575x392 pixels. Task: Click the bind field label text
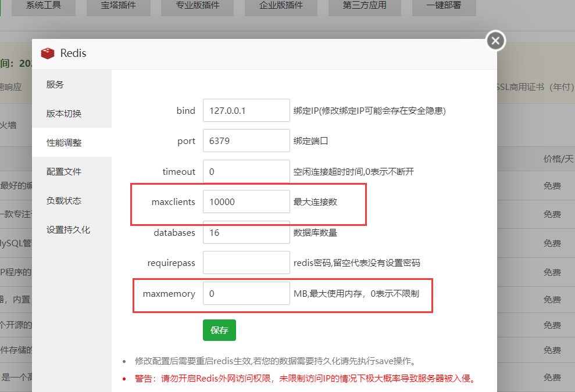pyautogui.click(x=186, y=111)
